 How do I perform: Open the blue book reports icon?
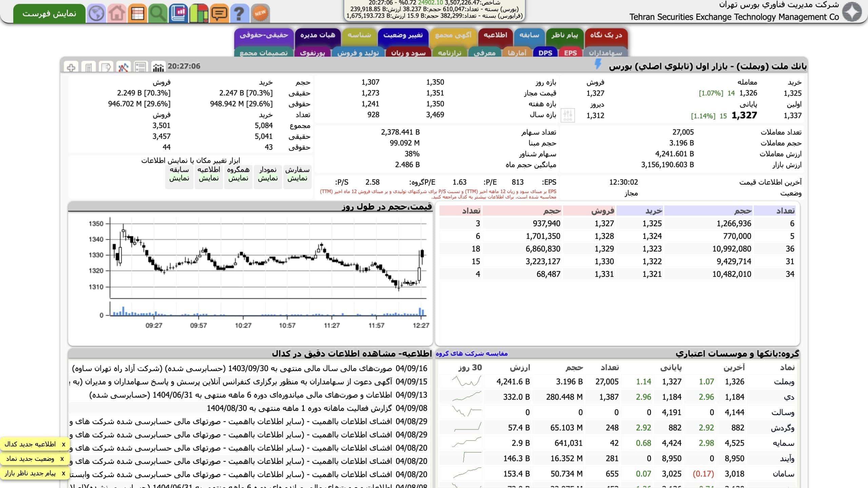click(x=178, y=14)
